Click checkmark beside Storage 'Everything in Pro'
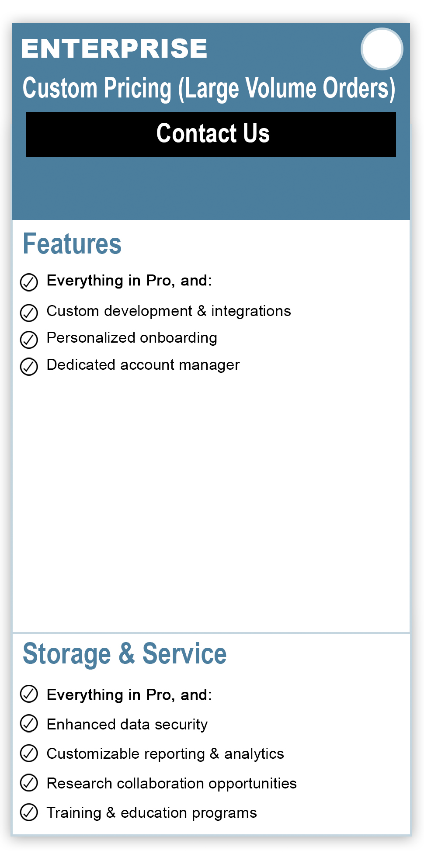Image resolution: width=424 pixels, height=868 pixels. (x=29, y=694)
